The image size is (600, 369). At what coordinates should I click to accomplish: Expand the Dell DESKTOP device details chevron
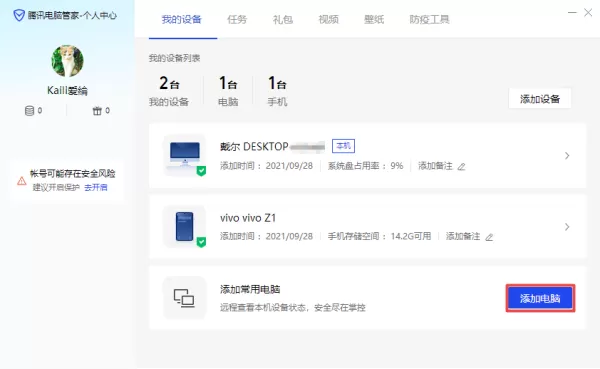pyautogui.click(x=567, y=156)
